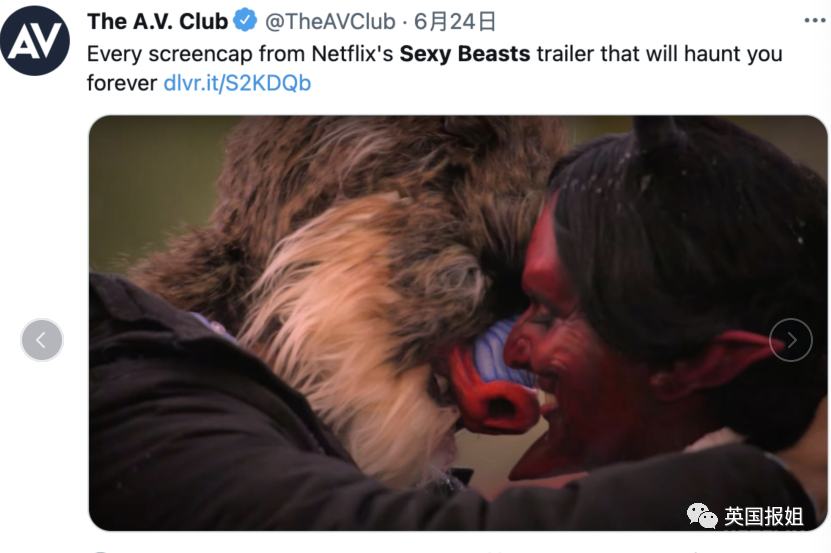Click the WeChat logo in the watermark
This screenshot has width=831, height=553.
coord(702,516)
